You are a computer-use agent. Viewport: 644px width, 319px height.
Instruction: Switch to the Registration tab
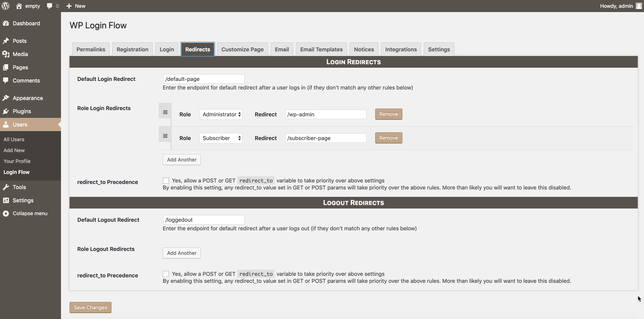tap(132, 49)
